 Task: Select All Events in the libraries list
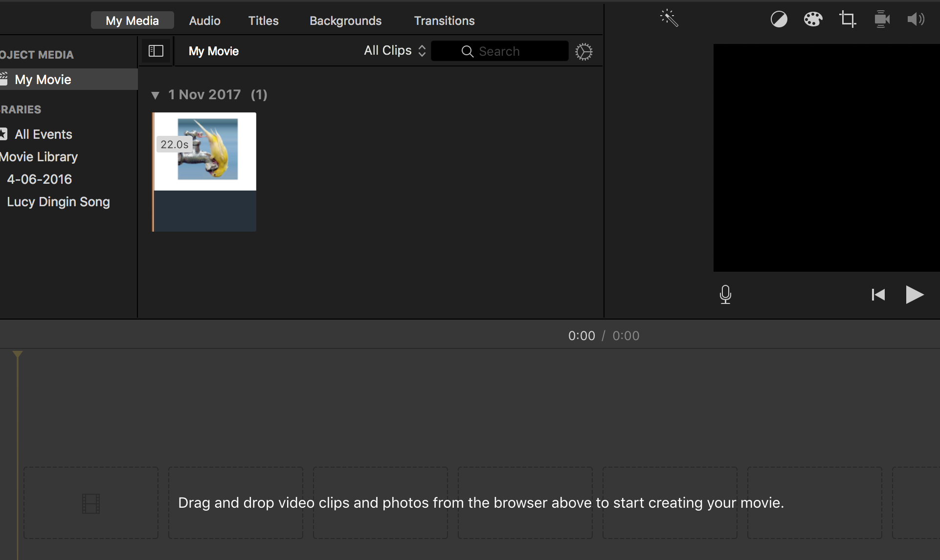(43, 134)
